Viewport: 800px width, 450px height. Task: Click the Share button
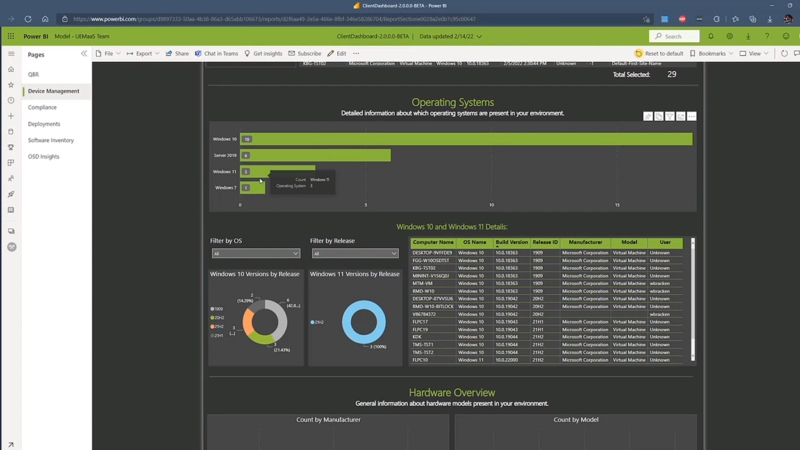click(x=177, y=54)
